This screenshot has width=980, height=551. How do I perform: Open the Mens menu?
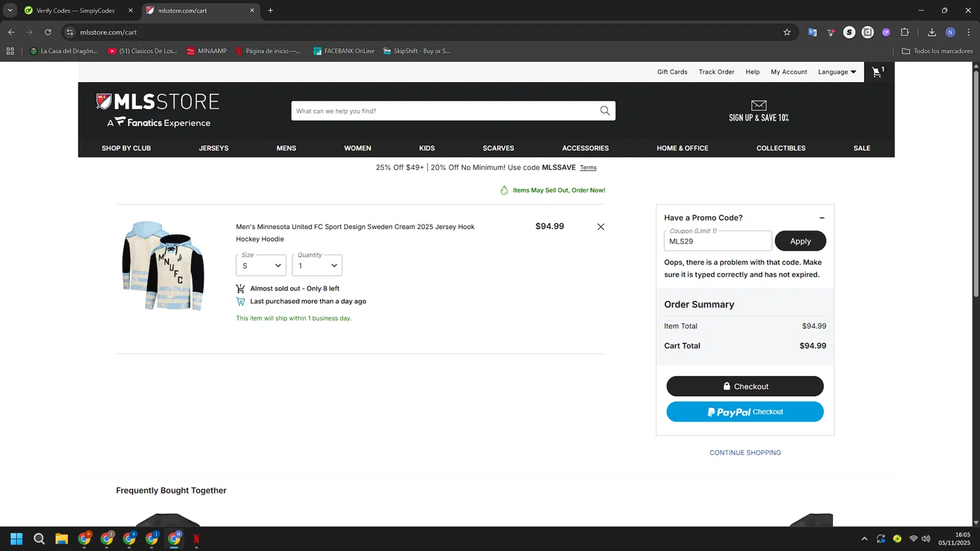[x=286, y=148]
